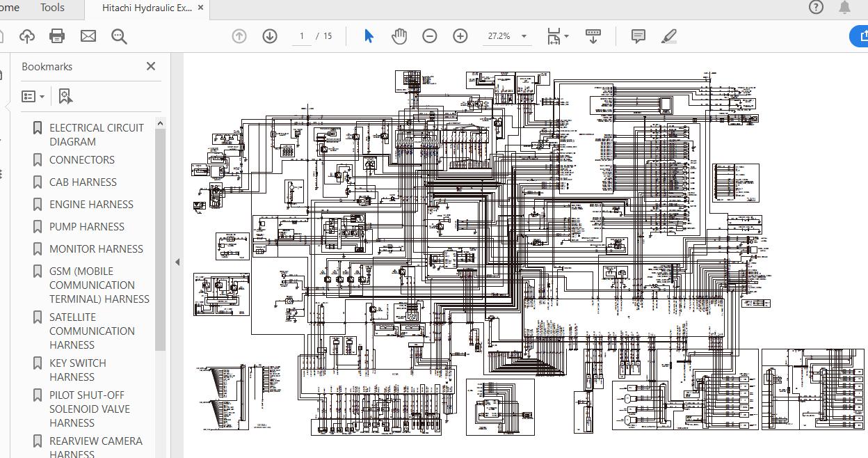Open the Comment tool
This screenshot has height=458, width=868.
[x=637, y=35]
